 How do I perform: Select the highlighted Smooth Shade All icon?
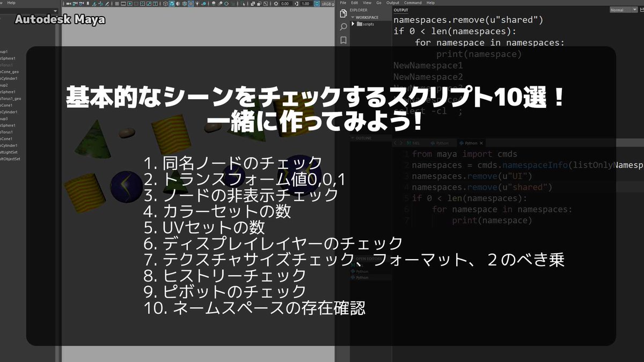pos(172,4)
